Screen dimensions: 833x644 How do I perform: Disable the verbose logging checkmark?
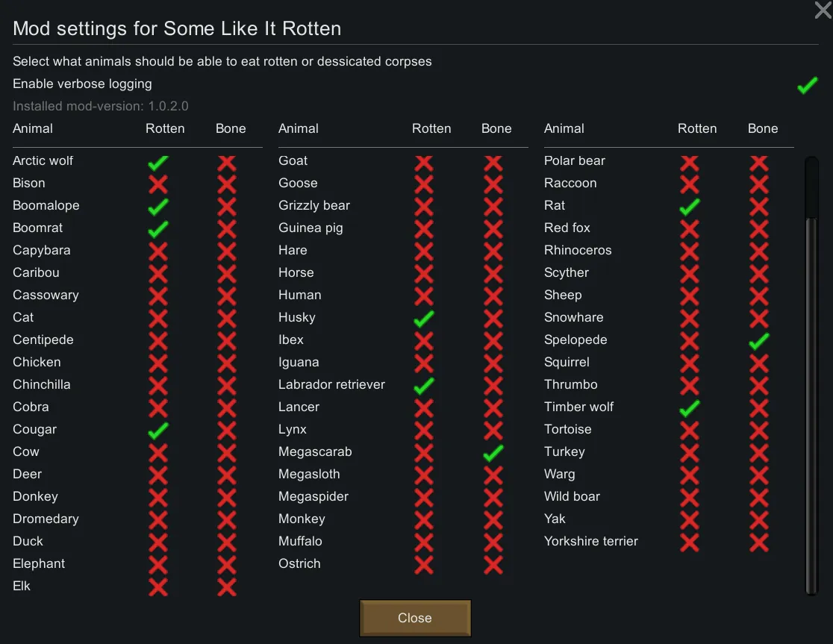(807, 86)
